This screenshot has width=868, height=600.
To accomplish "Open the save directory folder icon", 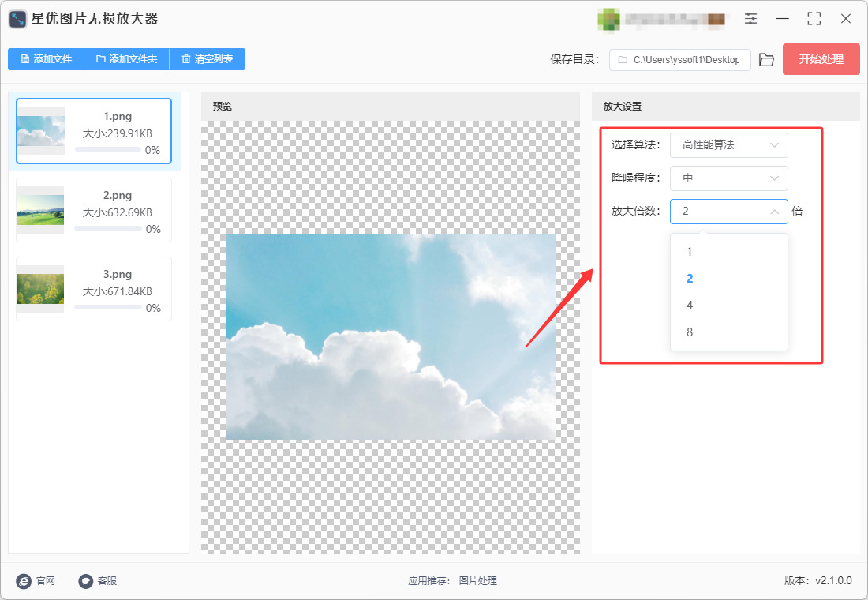I will [x=766, y=60].
